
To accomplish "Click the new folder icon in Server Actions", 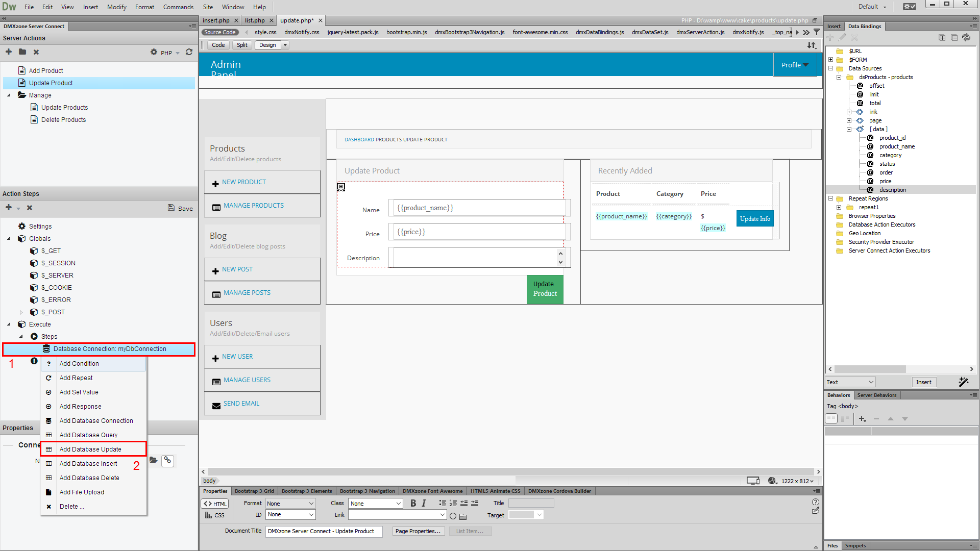I will coord(22,52).
